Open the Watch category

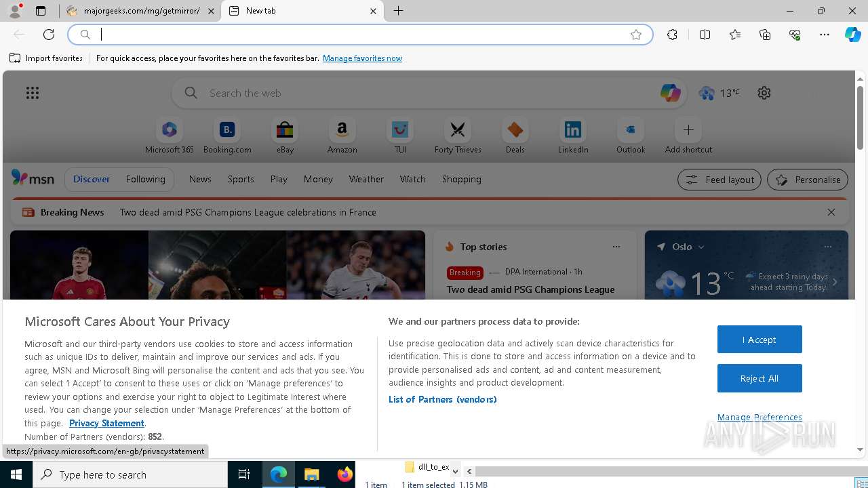(x=413, y=179)
